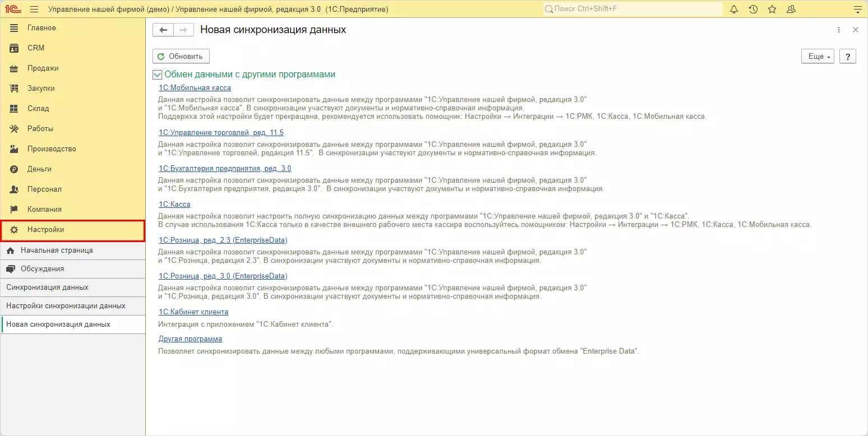Click the Настройки gear icon

coord(15,230)
